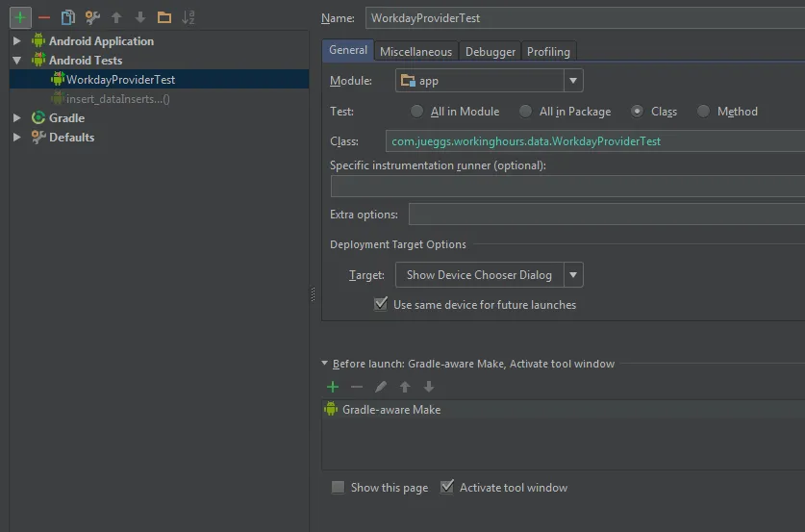Open the Target dropdown arrow

click(x=573, y=275)
